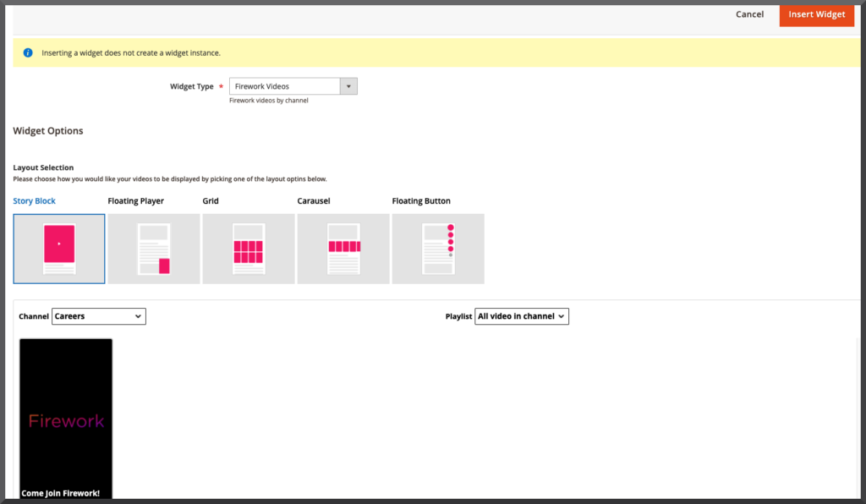Click the Floating Button label
The image size is (866, 504).
click(x=421, y=201)
